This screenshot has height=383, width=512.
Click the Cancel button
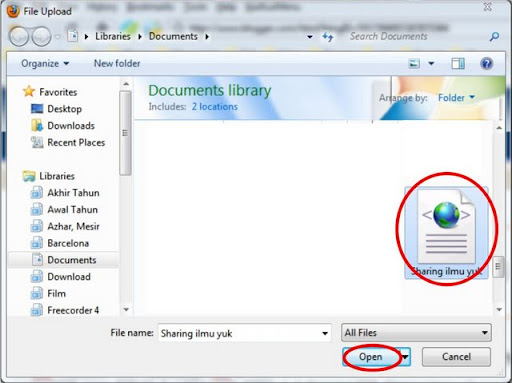pos(456,357)
